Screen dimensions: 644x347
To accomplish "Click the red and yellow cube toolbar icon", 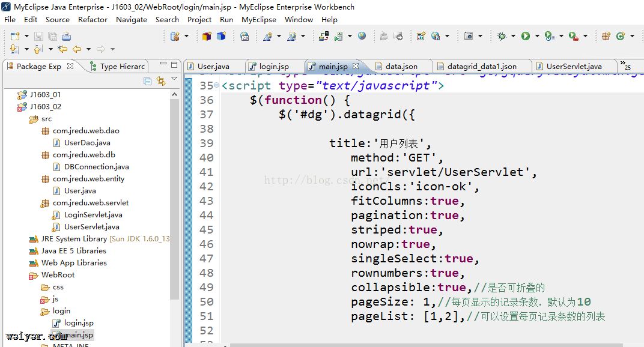I will (207, 36).
